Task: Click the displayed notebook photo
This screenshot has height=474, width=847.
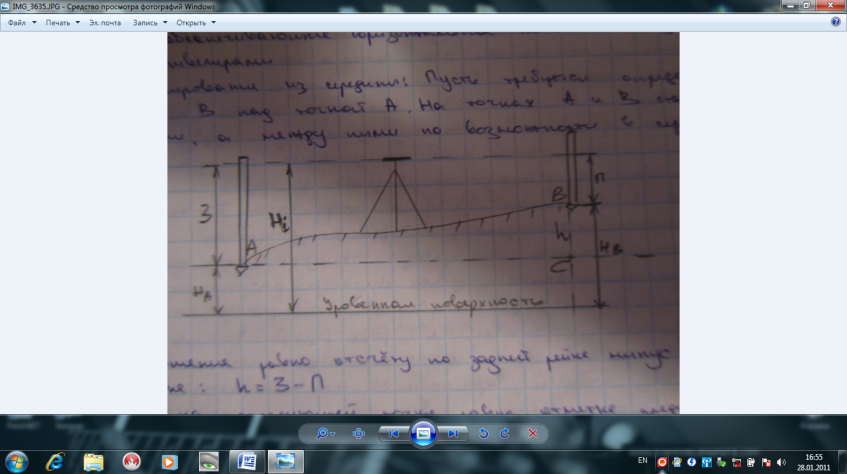Action: pyautogui.click(x=424, y=223)
